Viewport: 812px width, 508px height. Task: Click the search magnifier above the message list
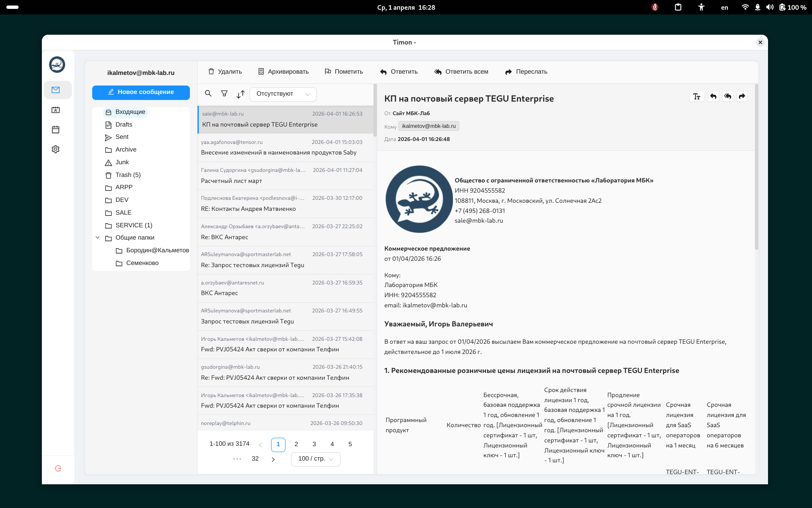click(208, 94)
